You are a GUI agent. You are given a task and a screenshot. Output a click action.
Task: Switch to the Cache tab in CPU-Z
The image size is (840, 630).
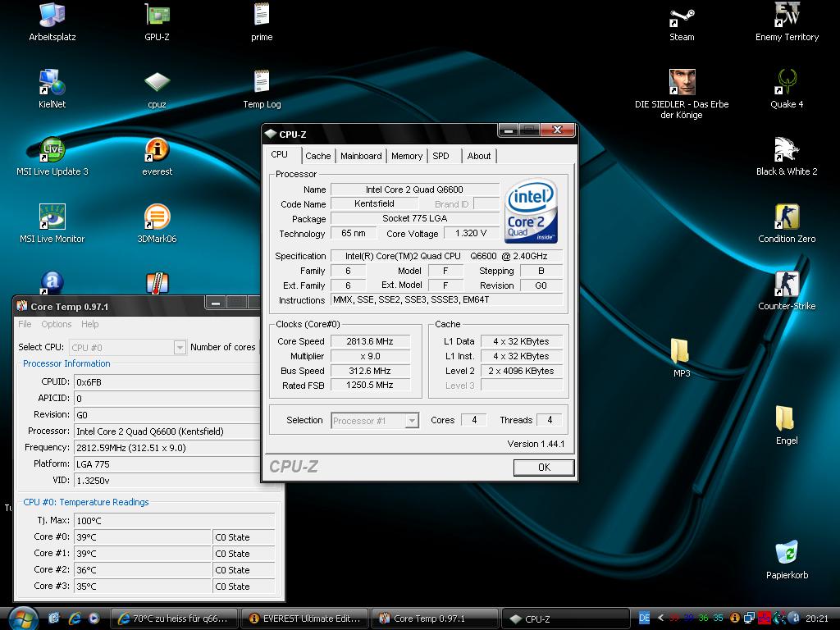[317, 156]
